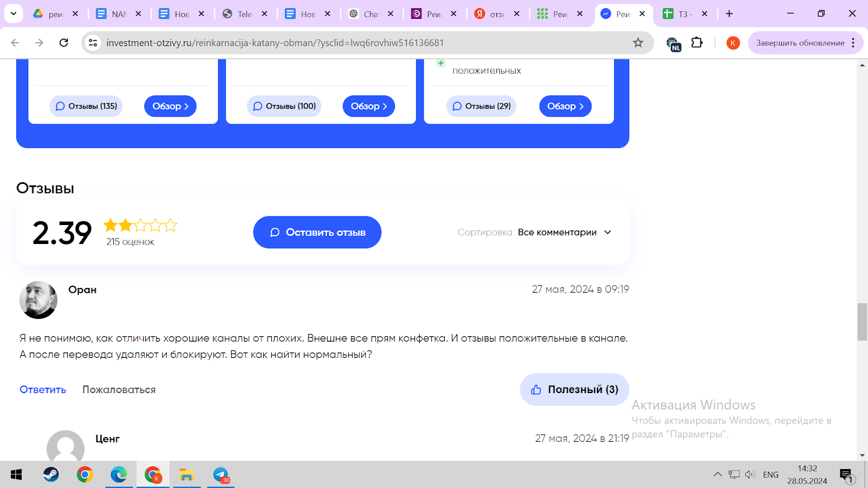Close the Google Drive tab
Viewport: 868px width, 488px height.
(75, 14)
